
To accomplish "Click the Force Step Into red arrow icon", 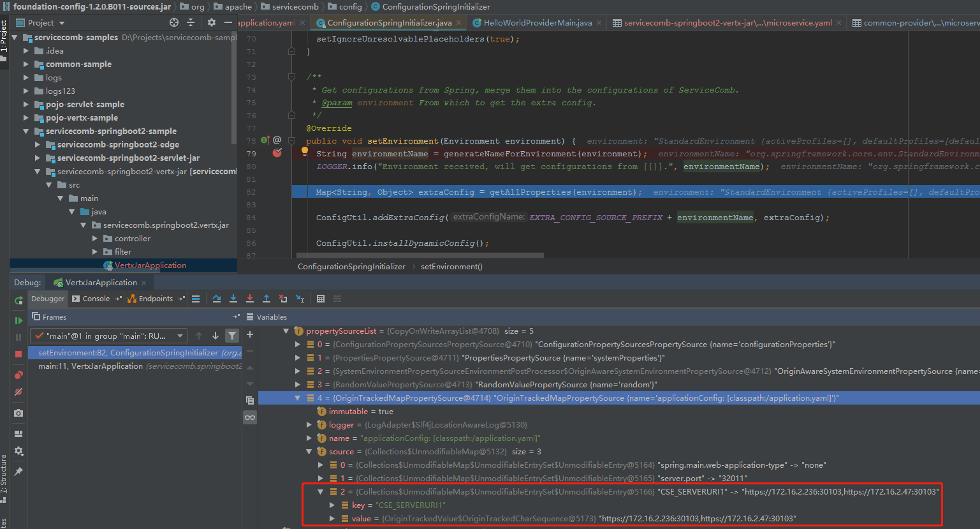I will point(249,298).
